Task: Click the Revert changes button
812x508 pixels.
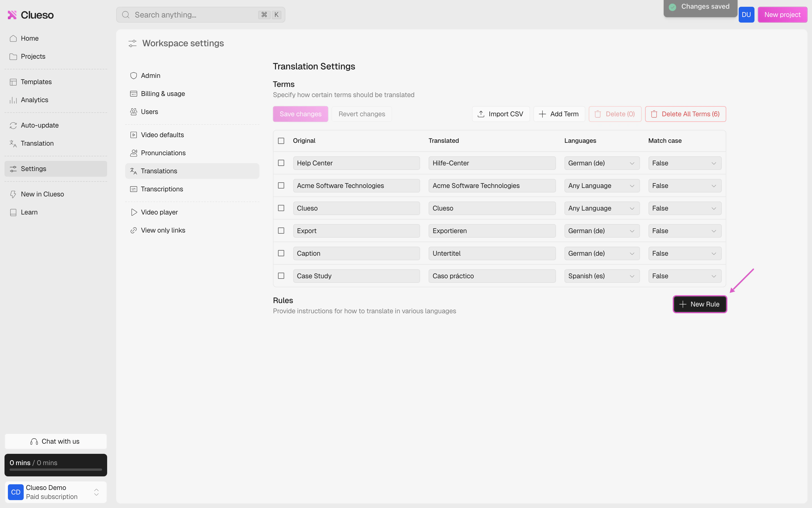Action: pos(362,114)
